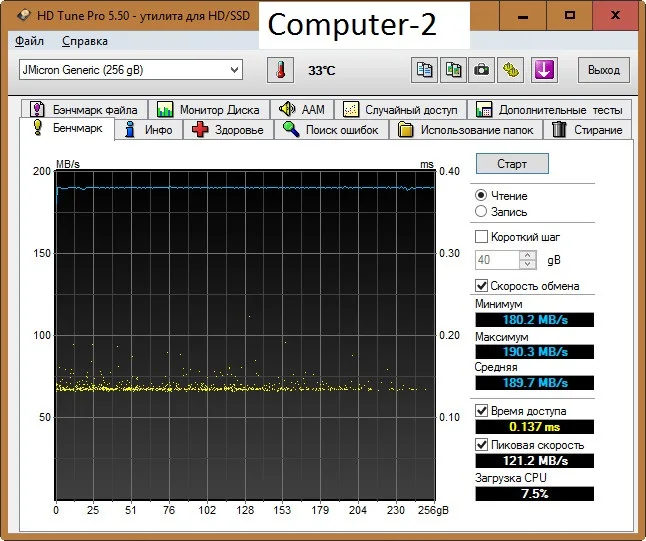The width and height of the screenshot is (646, 541).
Task: Open the Файл menu
Action: coord(30,41)
